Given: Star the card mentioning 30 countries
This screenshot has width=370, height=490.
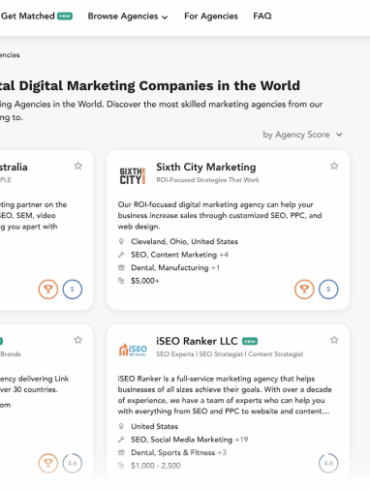Looking at the screenshot, I should pyautogui.click(x=78, y=340).
